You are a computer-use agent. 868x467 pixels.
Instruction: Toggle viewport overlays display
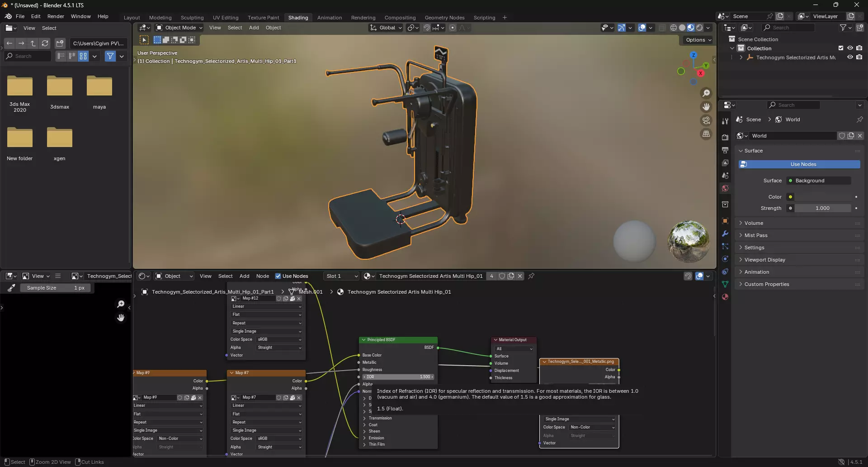click(642, 28)
